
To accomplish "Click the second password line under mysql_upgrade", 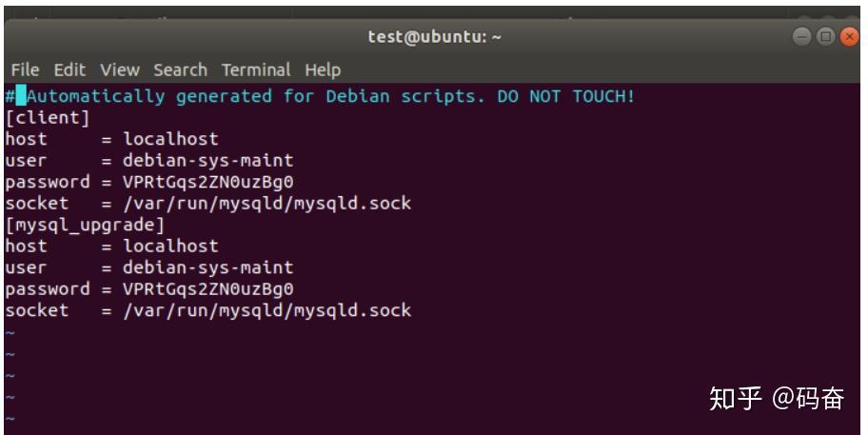I will [x=149, y=289].
